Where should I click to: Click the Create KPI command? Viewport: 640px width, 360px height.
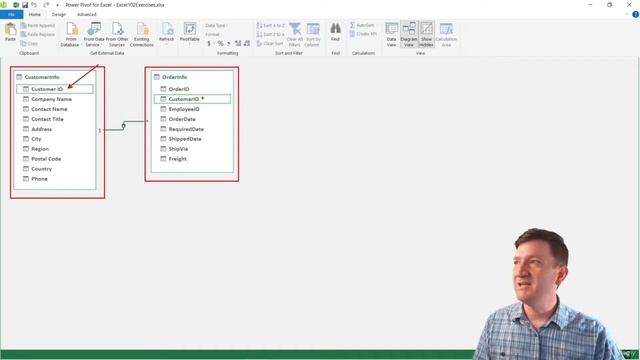pyautogui.click(x=363, y=34)
